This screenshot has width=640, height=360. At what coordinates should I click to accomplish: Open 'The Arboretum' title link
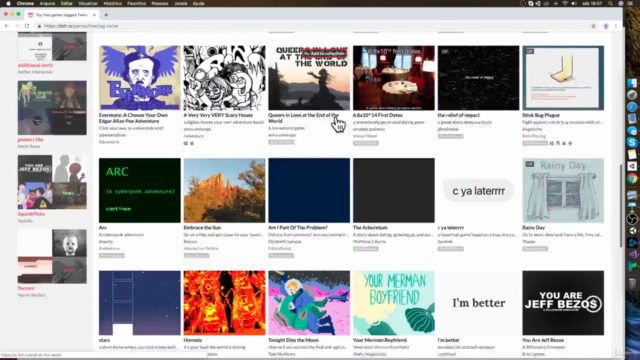pos(370,227)
